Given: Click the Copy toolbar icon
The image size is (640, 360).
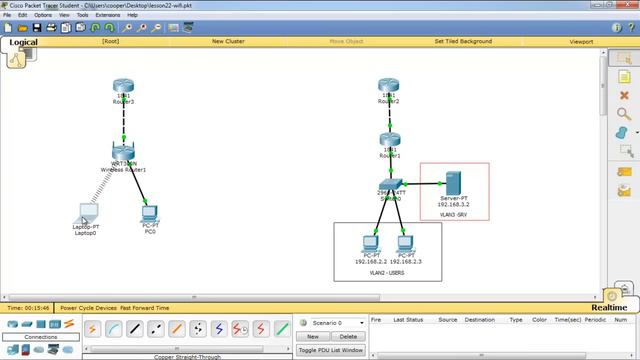Looking at the screenshot, I should [x=66, y=28].
